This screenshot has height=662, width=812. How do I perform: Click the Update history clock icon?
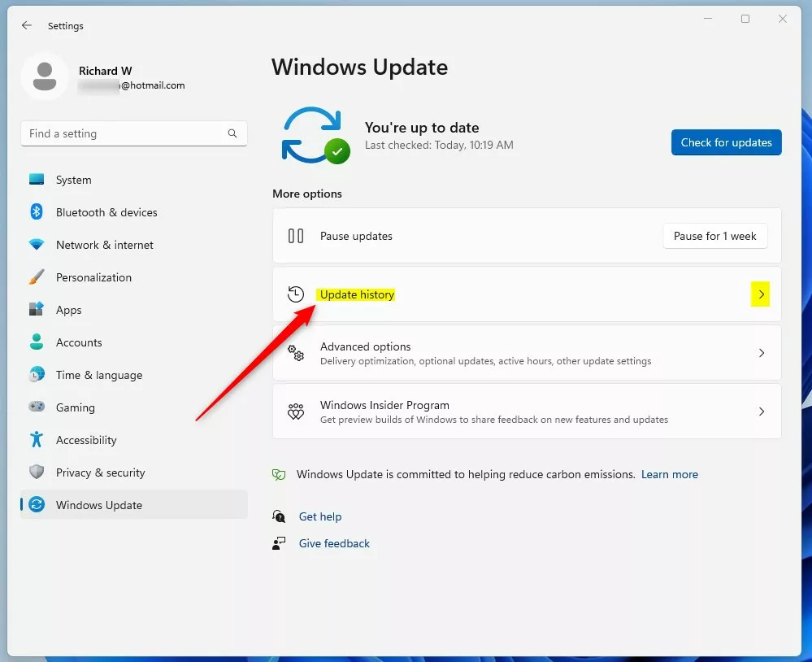pyautogui.click(x=296, y=294)
